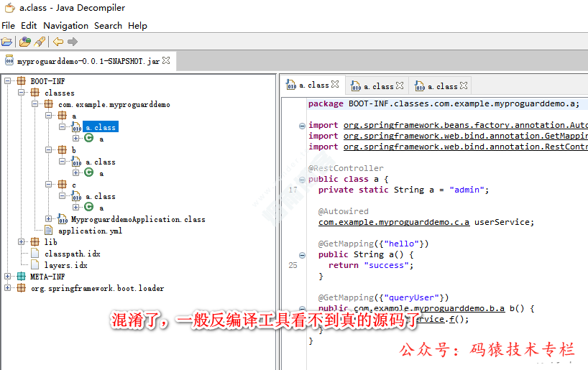Collapse the import block in the editor
Image resolution: width=588 pixels, height=370 pixels.
302,126
